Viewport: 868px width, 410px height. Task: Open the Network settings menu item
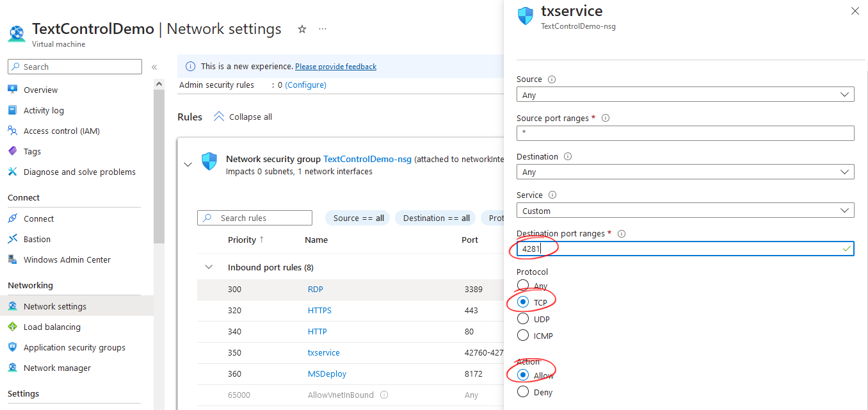coord(77,306)
